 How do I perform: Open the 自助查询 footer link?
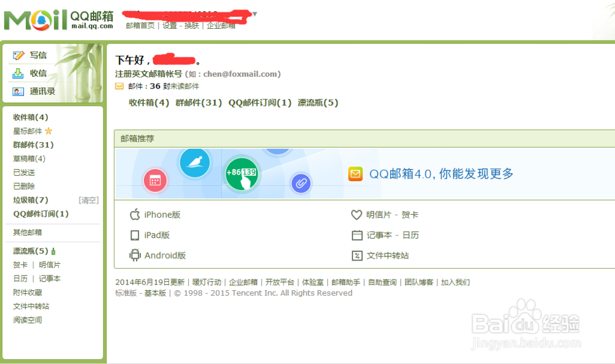[383, 282]
